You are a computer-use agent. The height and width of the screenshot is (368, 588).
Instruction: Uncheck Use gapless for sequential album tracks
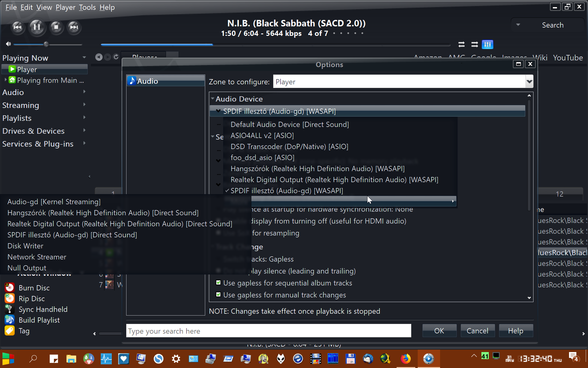click(218, 282)
